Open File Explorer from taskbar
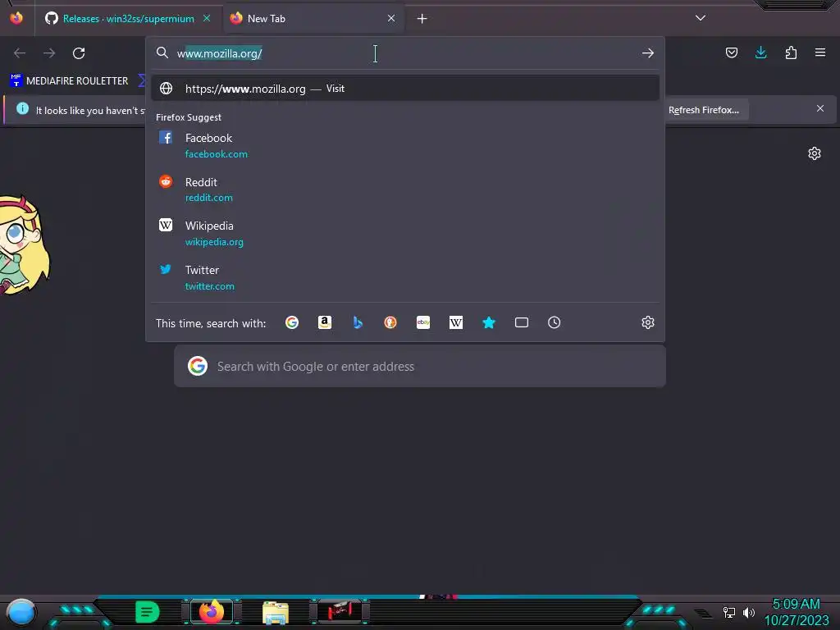 (x=276, y=612)
